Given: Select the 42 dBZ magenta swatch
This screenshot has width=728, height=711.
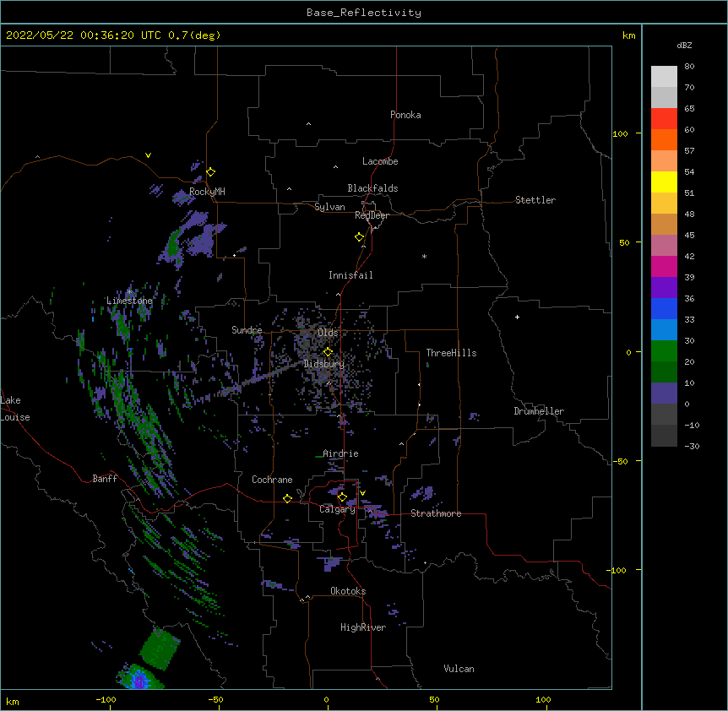Looking at the screenshot, I should click(x=664, y=266).
